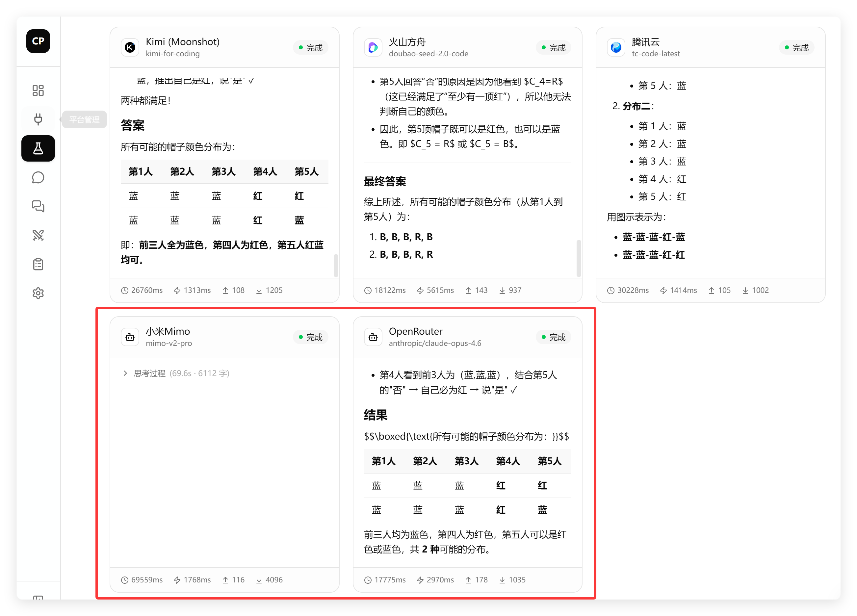Open single chat bubble icon
This screenshot has height=616, width=857.
coord(38,178)
